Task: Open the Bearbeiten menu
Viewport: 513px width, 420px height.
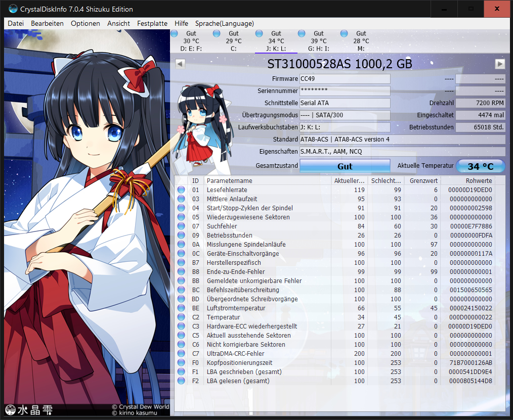Action: tap(47, 23)
